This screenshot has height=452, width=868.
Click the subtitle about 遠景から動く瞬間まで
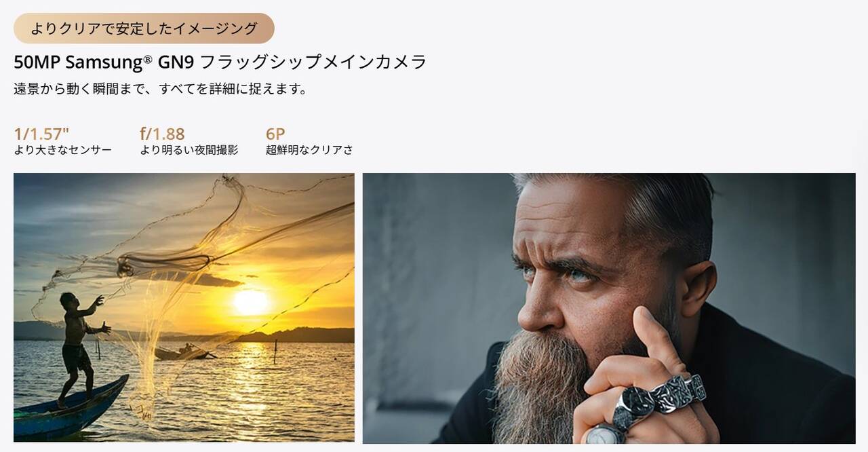[x=161, y=89]
